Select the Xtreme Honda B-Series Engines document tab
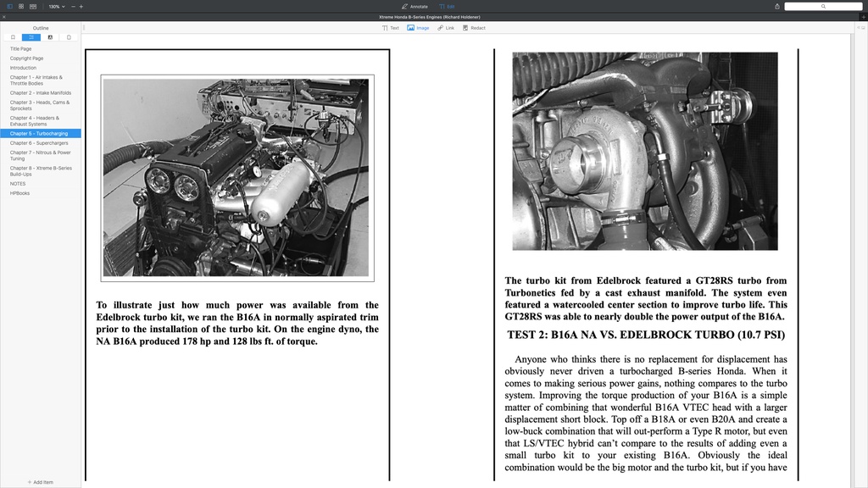 (x=434, y=16)
